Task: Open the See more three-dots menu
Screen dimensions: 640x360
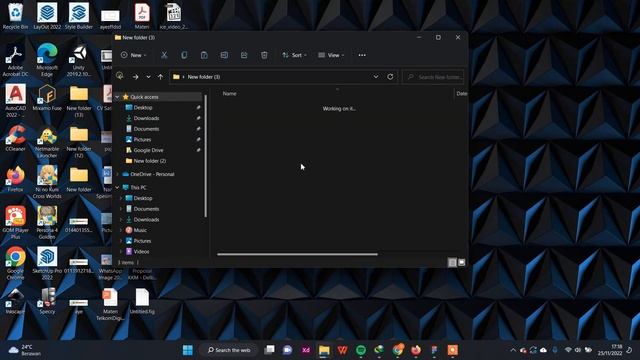Action: (x=362, y=55)
